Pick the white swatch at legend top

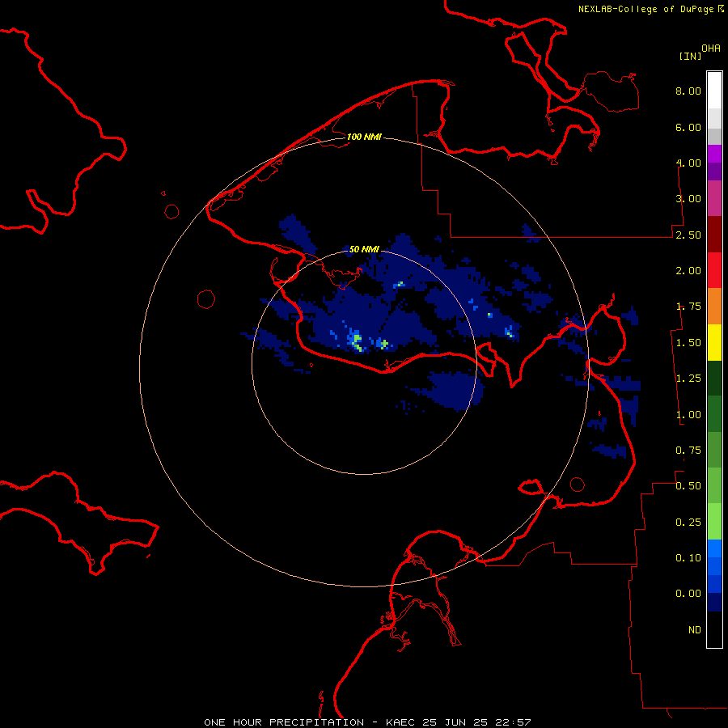(x=714, y=91)
